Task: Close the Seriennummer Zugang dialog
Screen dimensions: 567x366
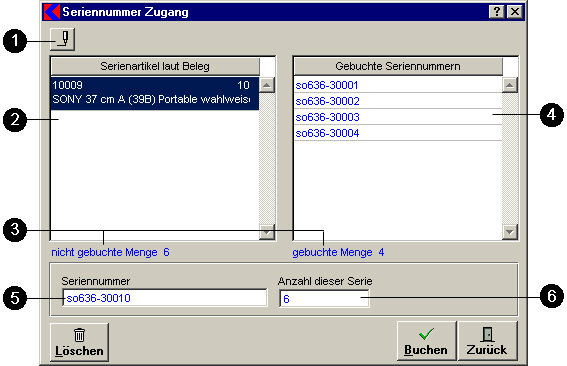Action: (515, 12)
